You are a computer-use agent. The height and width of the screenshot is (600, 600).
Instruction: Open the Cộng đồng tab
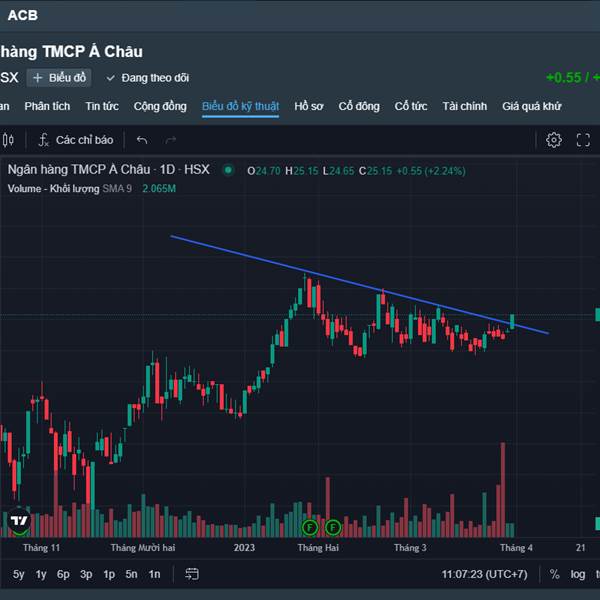160,106
